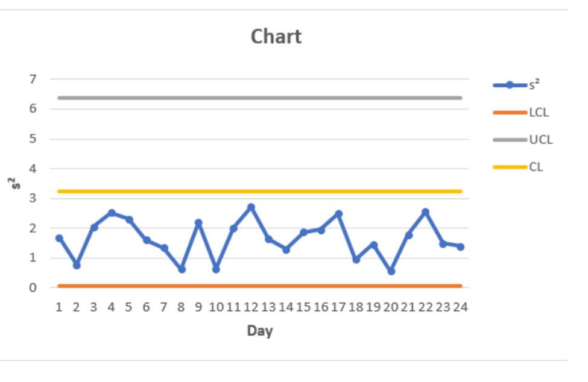Select the CL legend entry

[x=536, y=167]
